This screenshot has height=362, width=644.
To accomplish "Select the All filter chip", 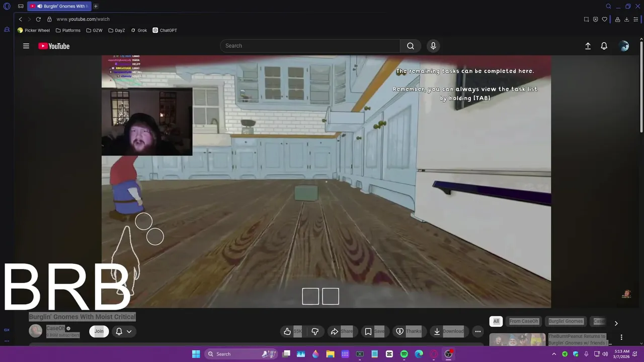I will [x=496, y=321].
